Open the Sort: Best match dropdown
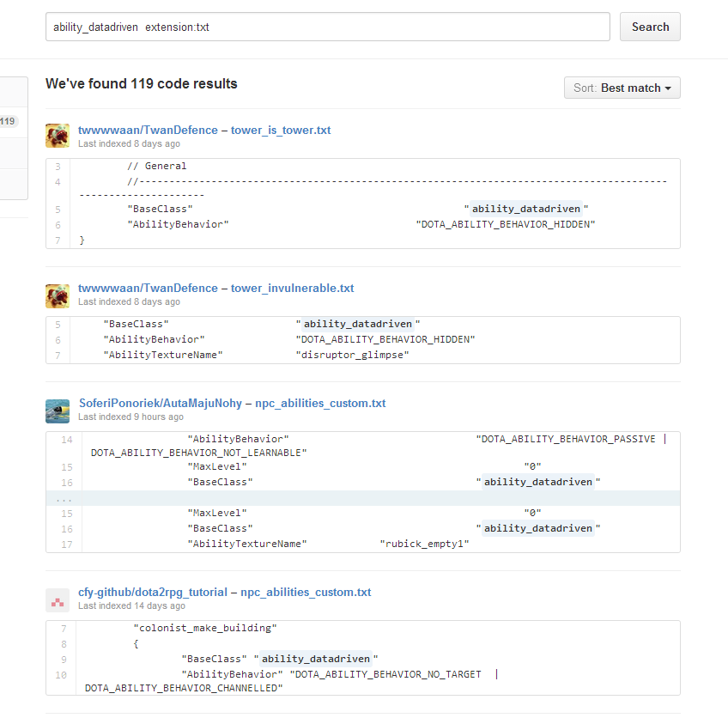This screenshot has height=724, width=728. (x=622, y=88)
